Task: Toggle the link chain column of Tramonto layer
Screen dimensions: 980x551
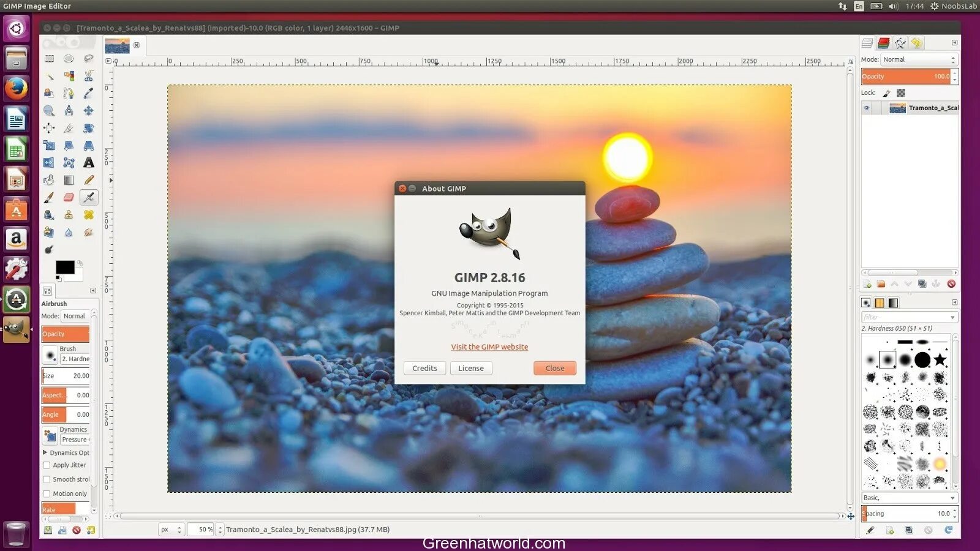Action: click(x=878, y=108)
